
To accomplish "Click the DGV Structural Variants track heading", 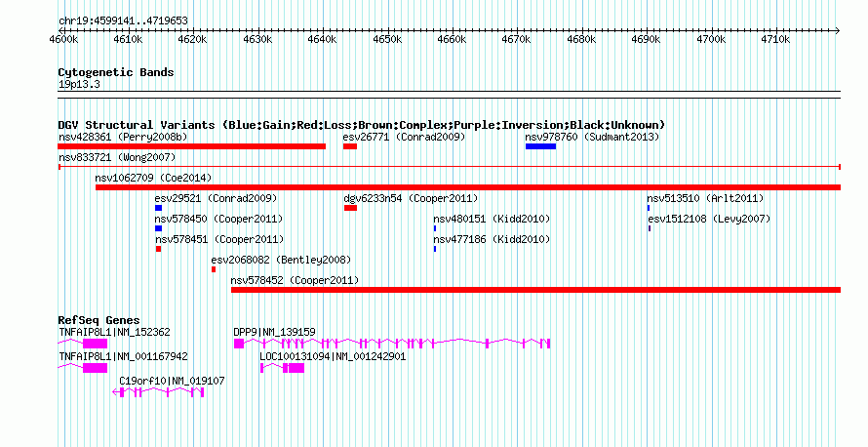I will coord(362,125).
